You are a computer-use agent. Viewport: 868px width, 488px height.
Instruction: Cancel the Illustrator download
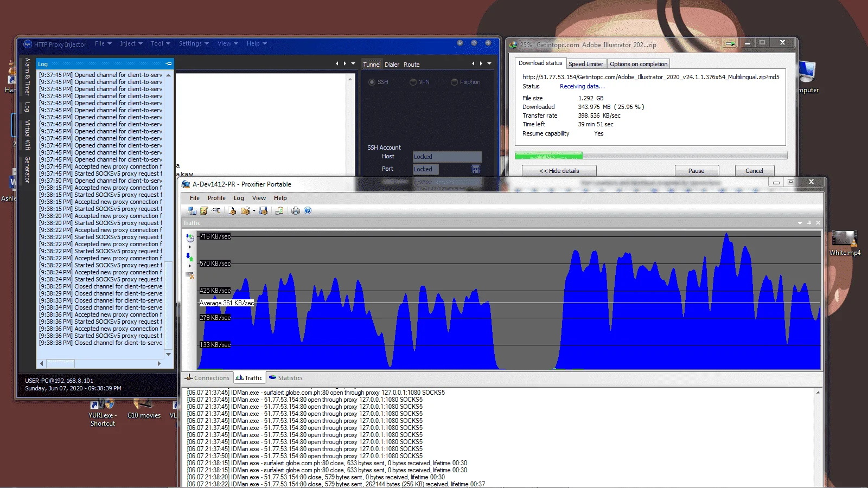(754, 171)
